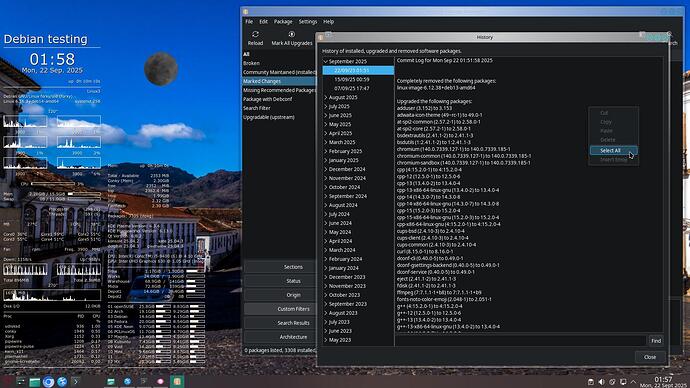Image resolution: width=690 pixels, height=388 pixels.
Task: Collapse the September 2025 history node
Action: tap(326, 62)
